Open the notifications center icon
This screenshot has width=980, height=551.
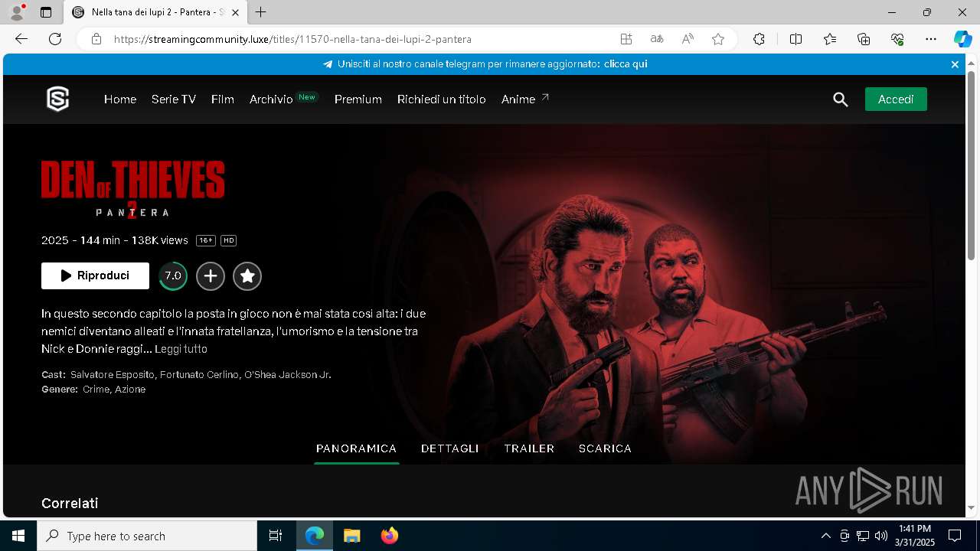[x=955, y=536]
